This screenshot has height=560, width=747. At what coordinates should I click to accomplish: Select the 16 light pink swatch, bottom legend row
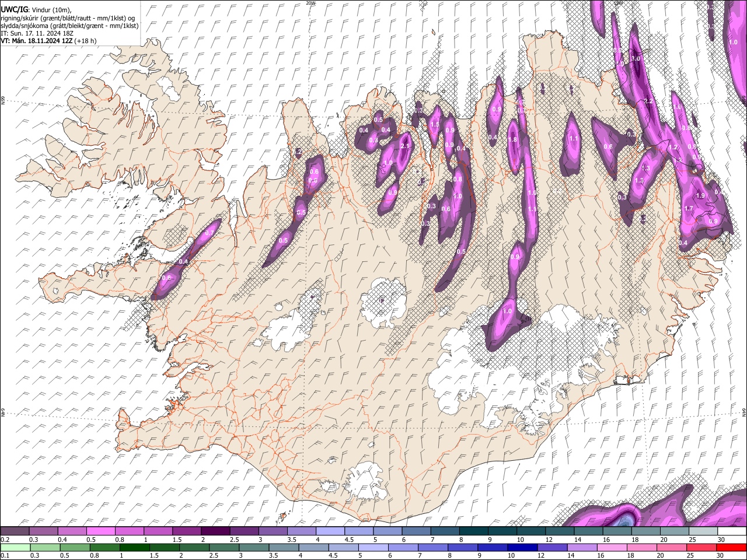click(611, 547)
